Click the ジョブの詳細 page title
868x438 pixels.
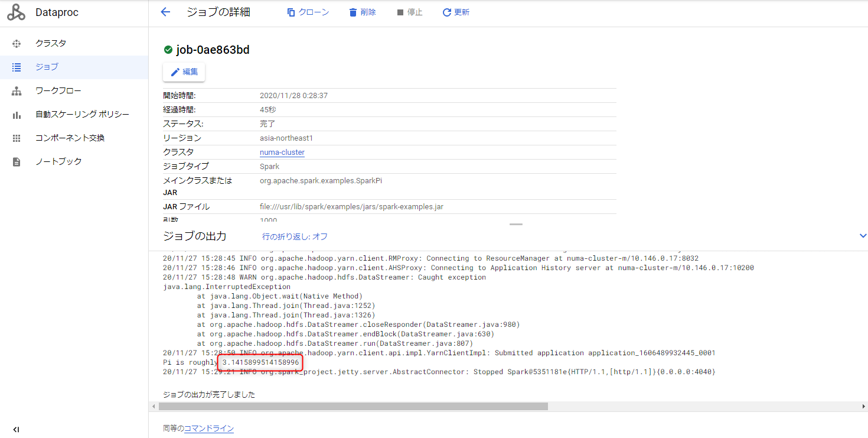pos(218,12)
